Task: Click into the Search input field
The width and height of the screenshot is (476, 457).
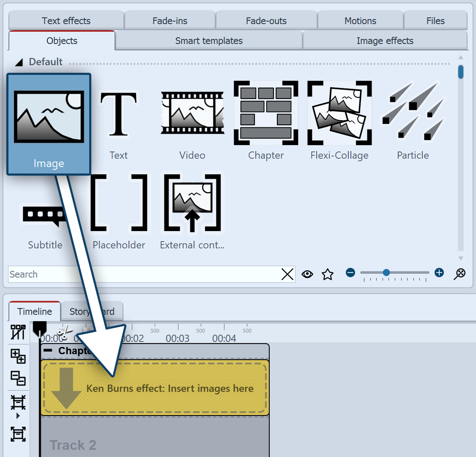Action: (x=144, y=275)
